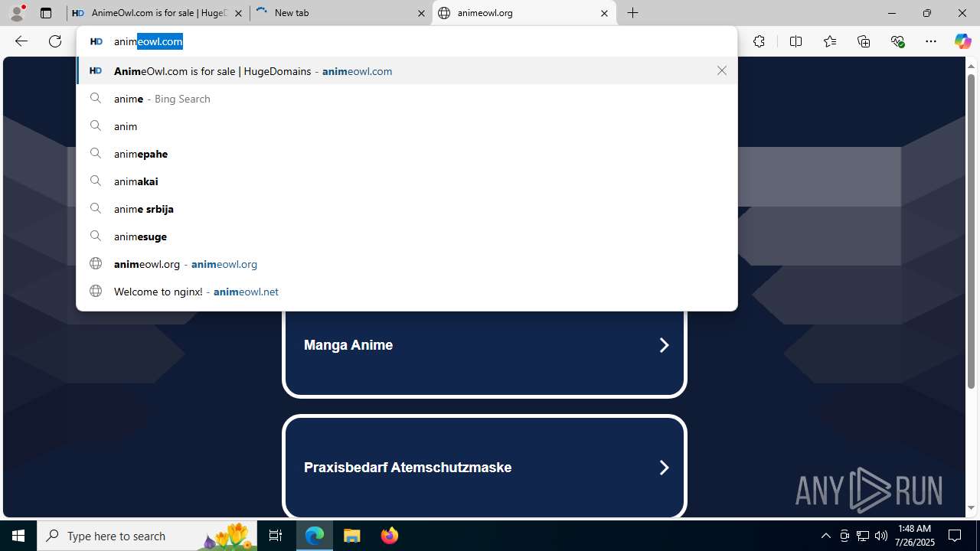Open the clock showing 1:48 AM

pos(916,536)
